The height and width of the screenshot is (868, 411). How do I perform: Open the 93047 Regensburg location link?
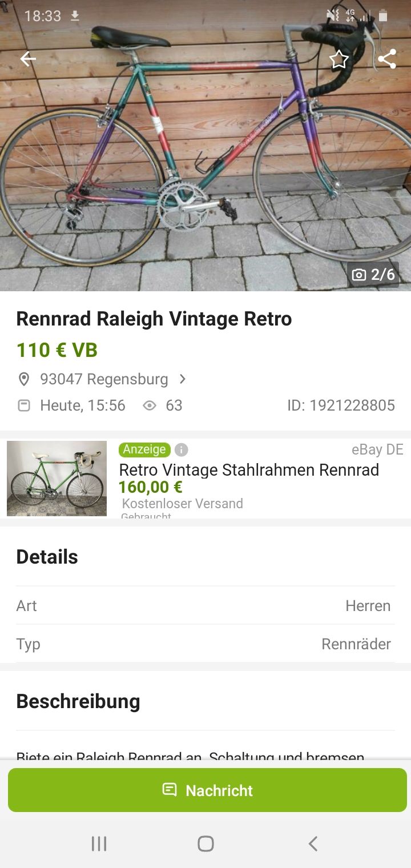(x=104, y=379)
